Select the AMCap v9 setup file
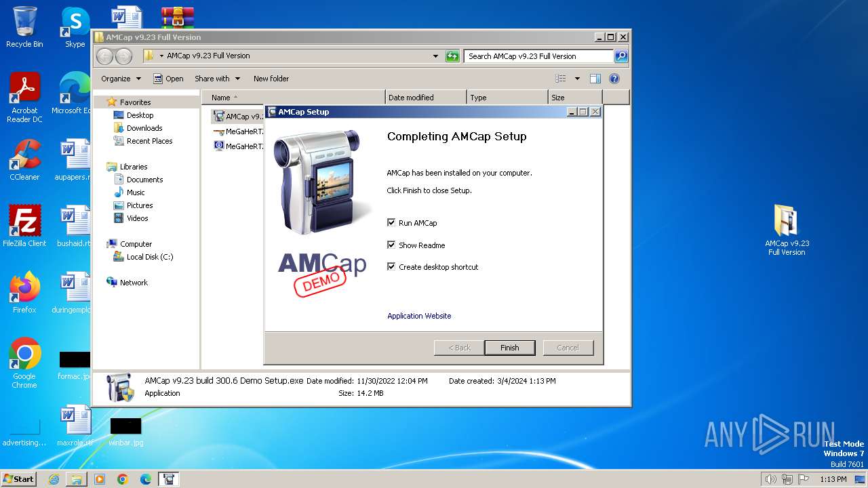 pyautogui.click(x=238, y=117)
